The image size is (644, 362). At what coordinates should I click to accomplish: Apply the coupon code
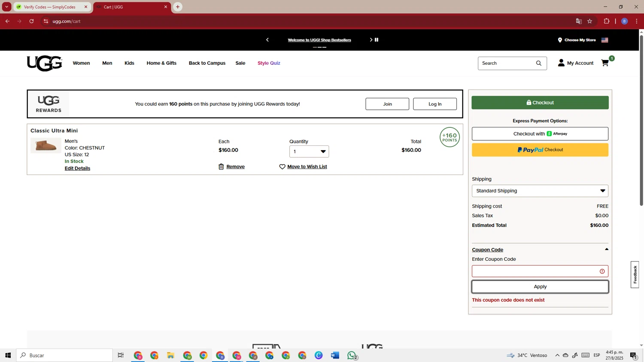(x=540, y=287)
